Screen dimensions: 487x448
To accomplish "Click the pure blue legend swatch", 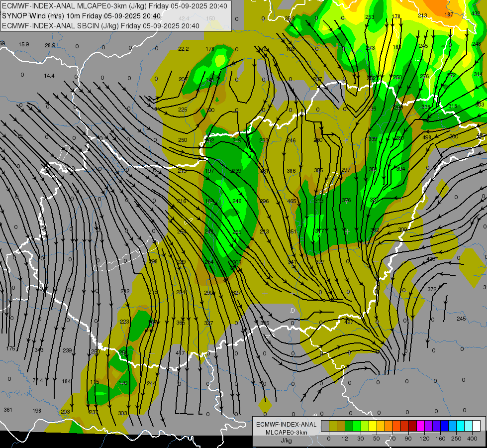I will tap(444, 426).
